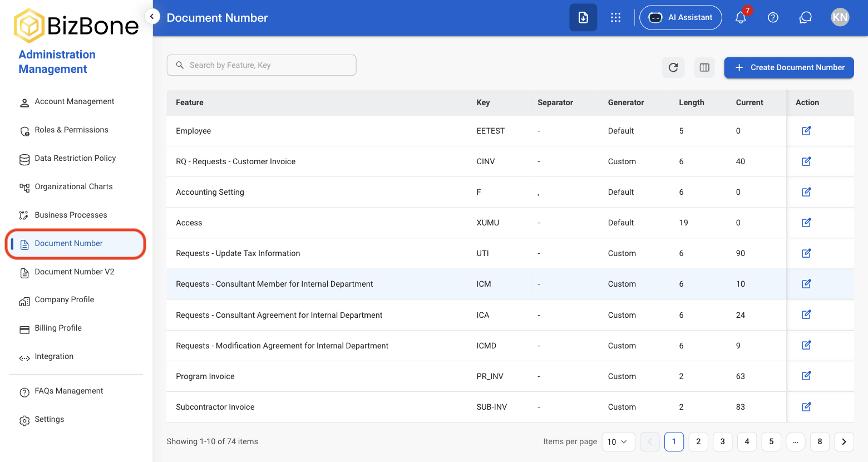Open the chat messages icon
Screen dimensions: 868x462
point(805,18)
